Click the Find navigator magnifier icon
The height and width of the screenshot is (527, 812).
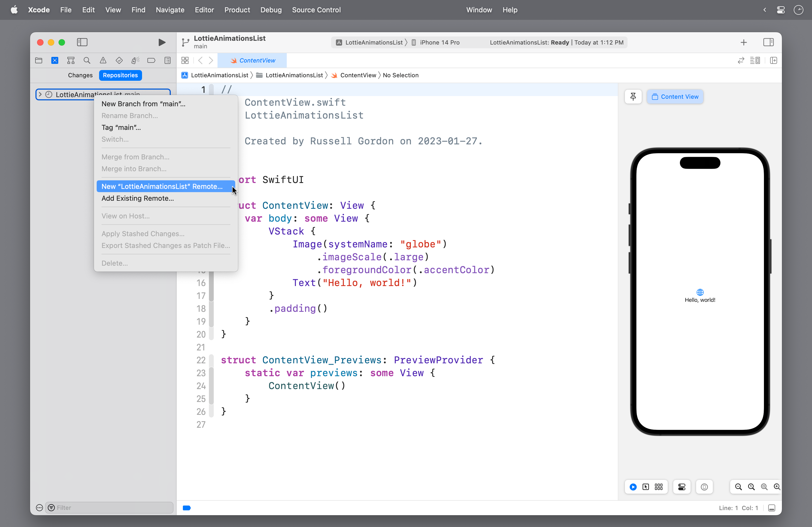87,61
